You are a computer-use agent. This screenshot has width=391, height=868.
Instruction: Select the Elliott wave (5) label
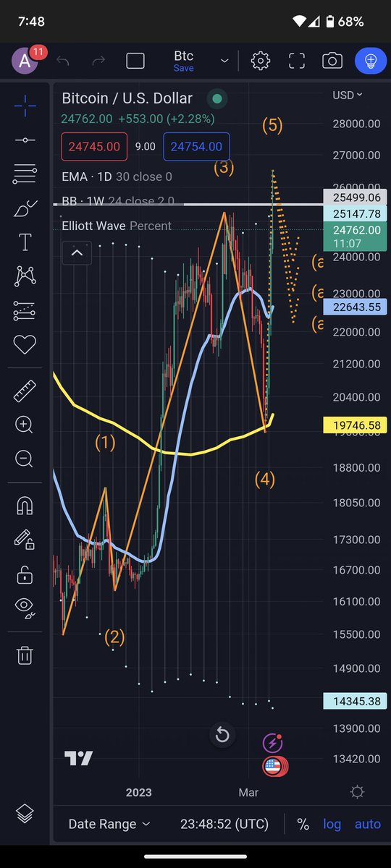[272, 125]
